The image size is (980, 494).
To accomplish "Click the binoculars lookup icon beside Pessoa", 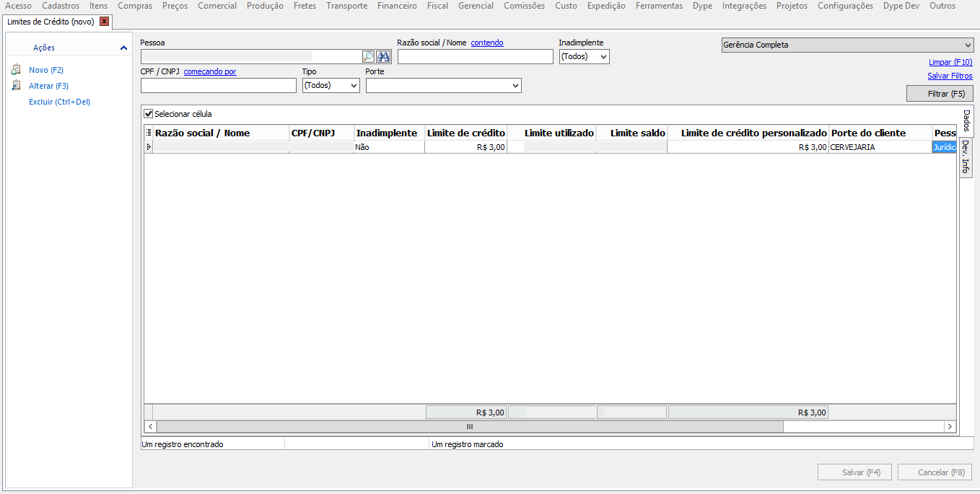I will click(x=383, y=56).
